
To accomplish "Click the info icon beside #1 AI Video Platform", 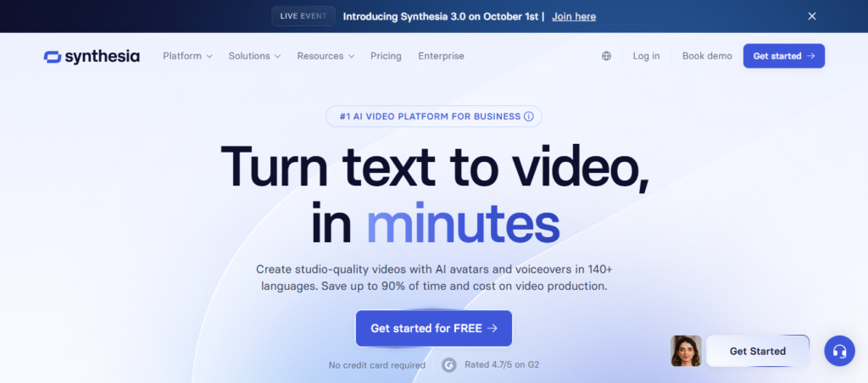I will pyautogui.click(x=529, y=117).
